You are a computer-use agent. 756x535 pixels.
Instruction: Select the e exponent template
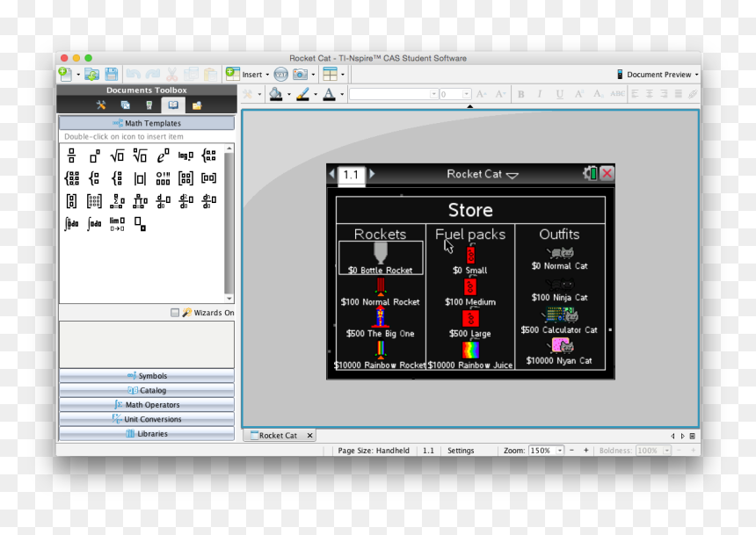[x=163, y=155]
